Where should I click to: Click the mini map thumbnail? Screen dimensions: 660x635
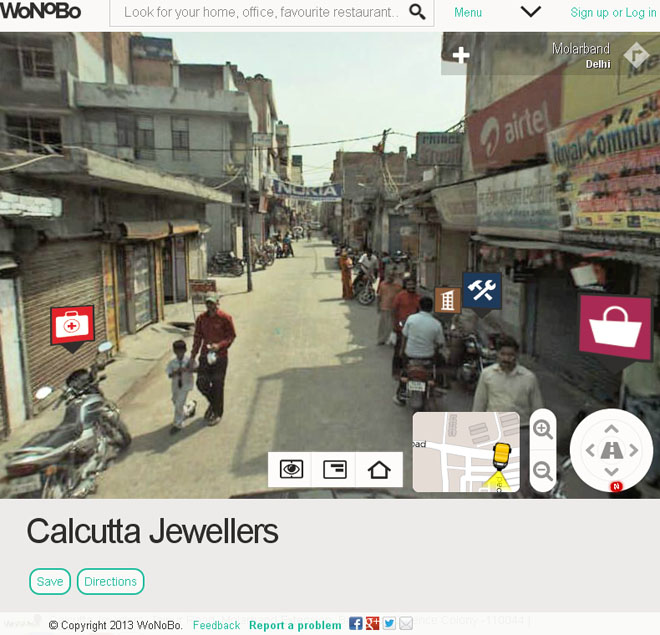pyautogui.click(x=466, y=452)
